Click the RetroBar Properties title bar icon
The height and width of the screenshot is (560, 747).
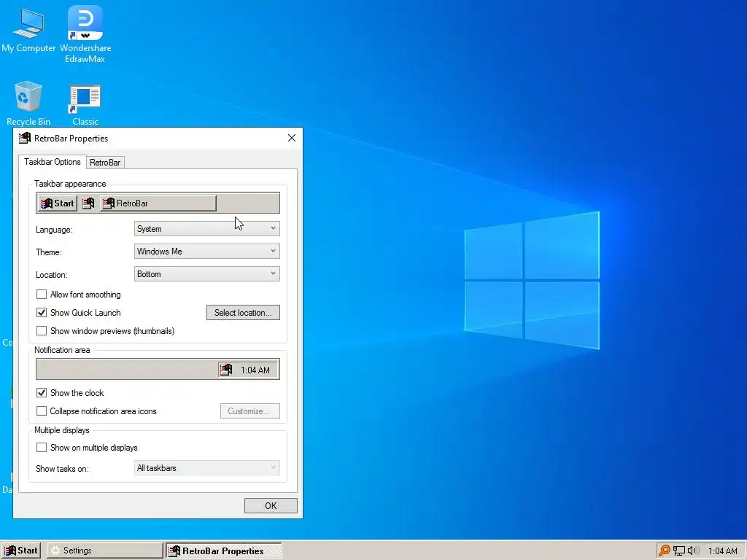pos(25,138)
